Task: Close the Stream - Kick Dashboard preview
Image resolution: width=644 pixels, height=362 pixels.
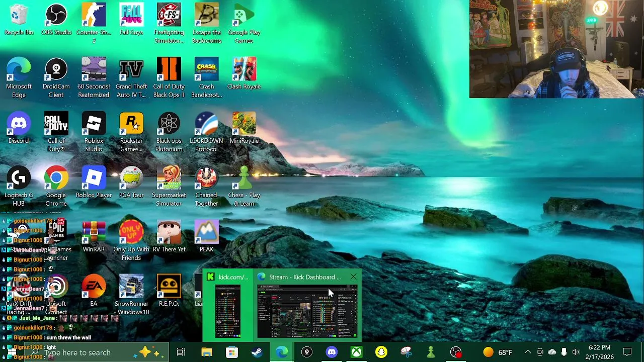Action: click(x=354, y=277)
